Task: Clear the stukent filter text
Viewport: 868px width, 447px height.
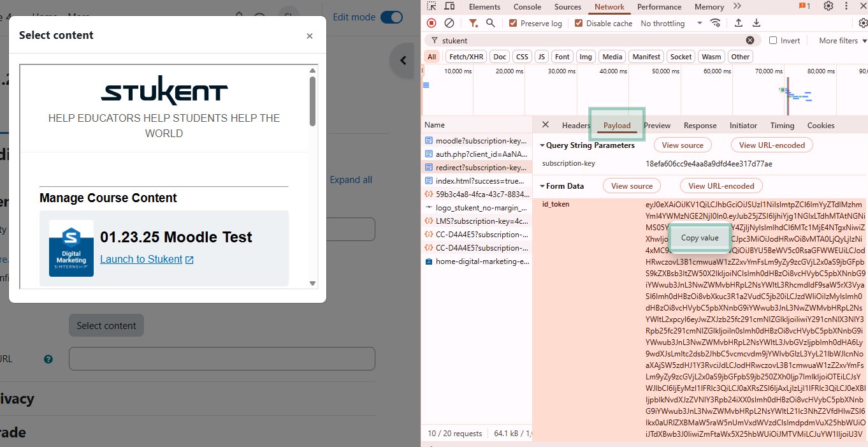Action: 750,40
